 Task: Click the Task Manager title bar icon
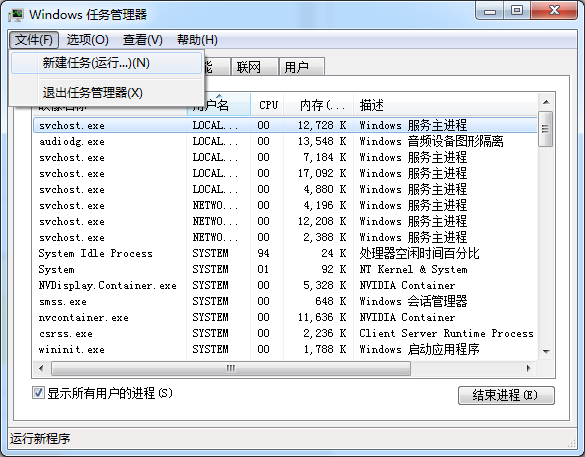point(16,15)
